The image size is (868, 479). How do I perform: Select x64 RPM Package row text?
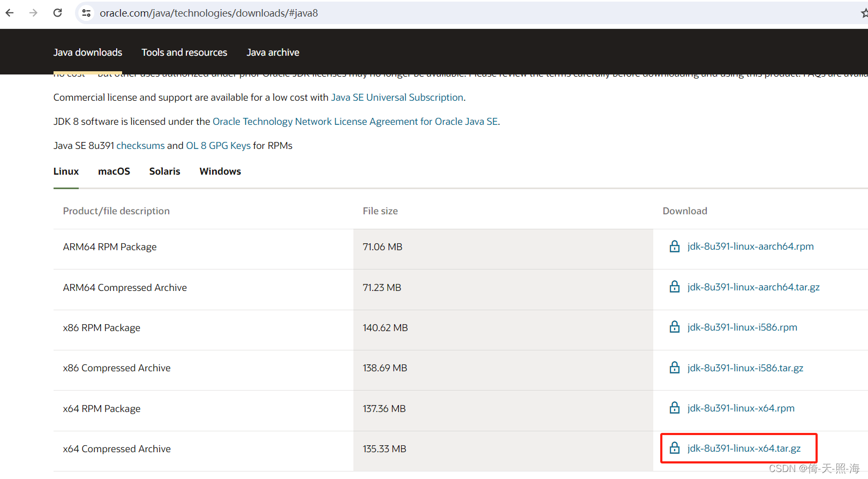click(102, 409)
